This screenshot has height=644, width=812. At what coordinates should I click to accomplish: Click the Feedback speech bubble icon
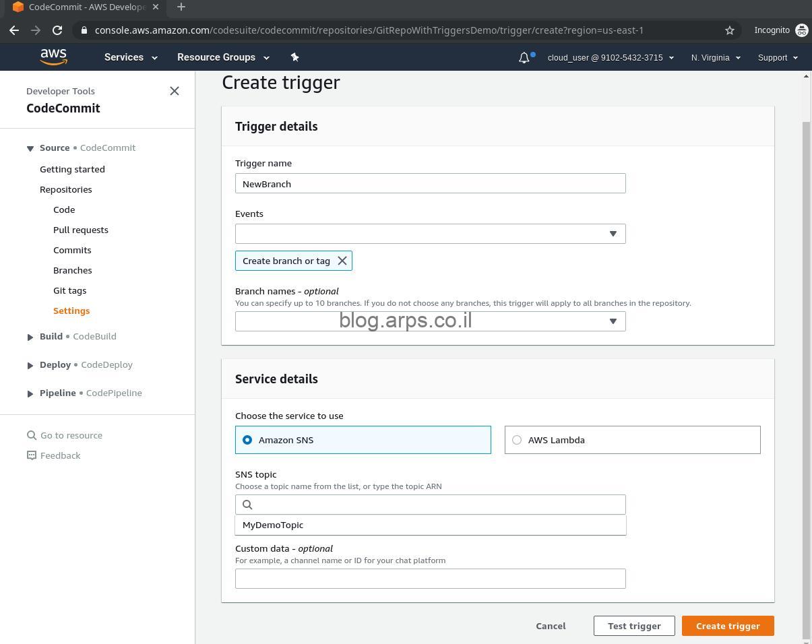click(x=32, y=455)
